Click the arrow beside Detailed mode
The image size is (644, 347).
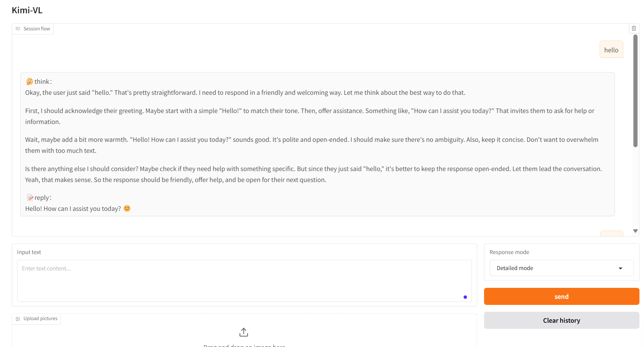[620, 268]
